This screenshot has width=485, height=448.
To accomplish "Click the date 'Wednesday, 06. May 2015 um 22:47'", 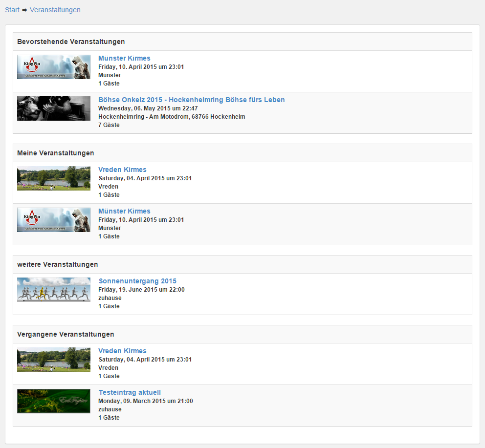I will (x=148, y=108).
